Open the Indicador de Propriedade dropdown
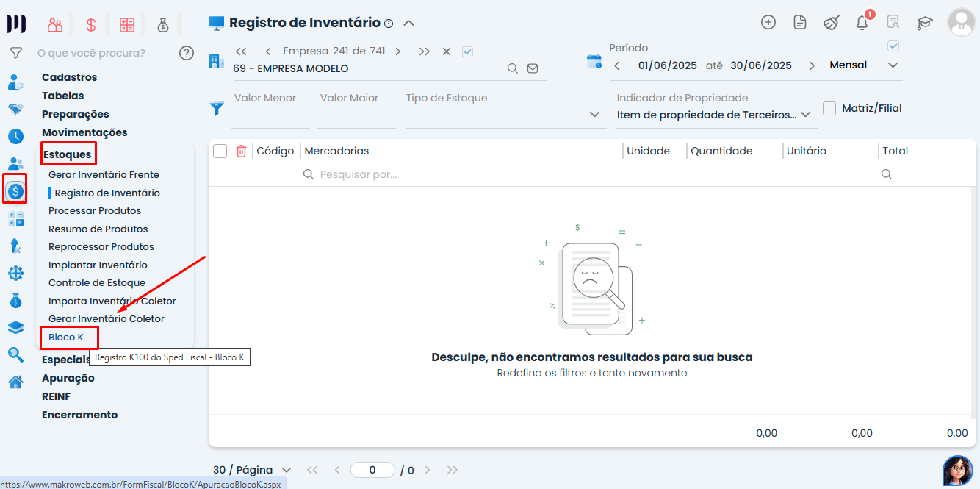Image resolution: width=980 pixels, height=489 pixels. [x=804, y=115]
